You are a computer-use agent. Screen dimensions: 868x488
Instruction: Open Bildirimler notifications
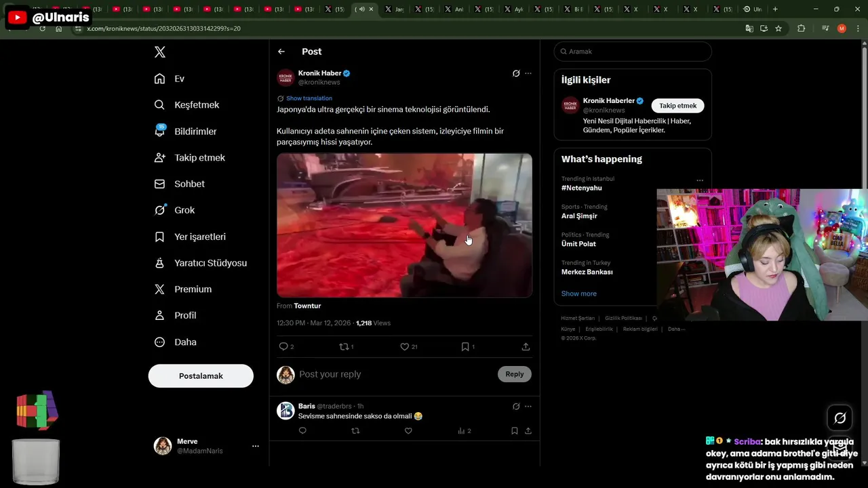click(x=185, y=131)
